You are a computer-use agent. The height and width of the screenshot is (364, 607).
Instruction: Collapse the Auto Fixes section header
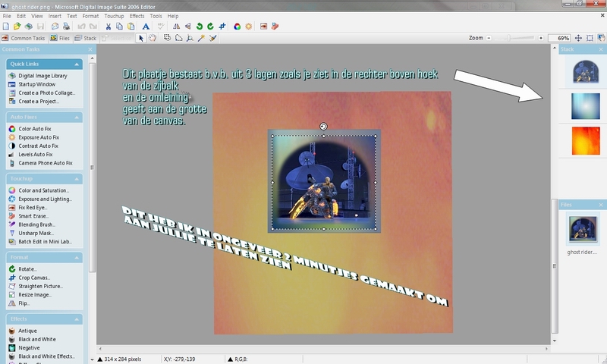(x=46, y=118)
